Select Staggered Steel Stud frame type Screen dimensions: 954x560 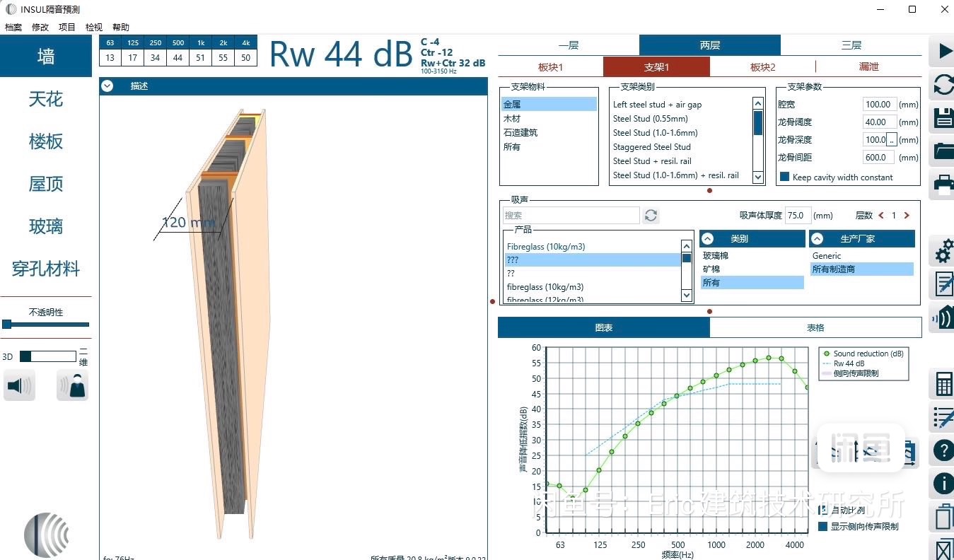pos(651,147)
